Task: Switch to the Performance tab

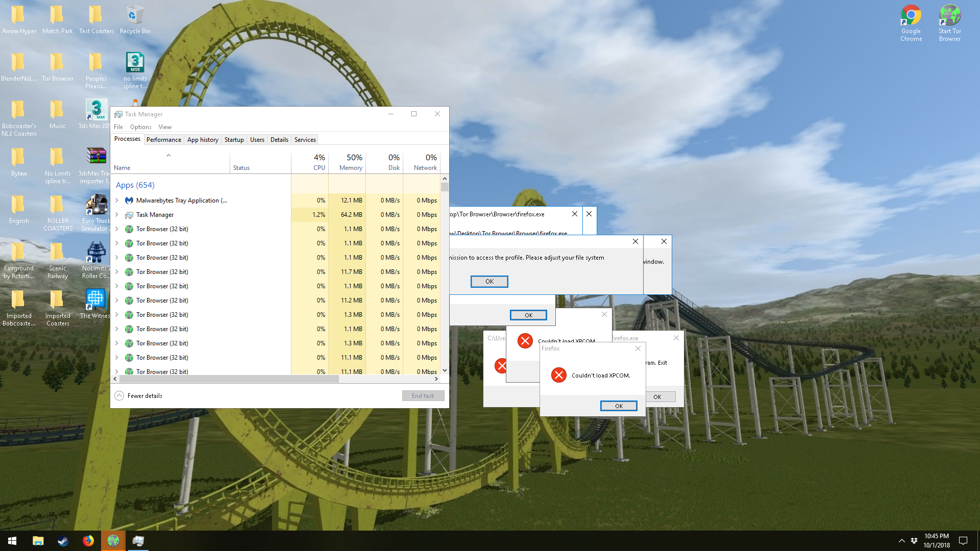Action: pyautogui.click(x=163, y=140)
